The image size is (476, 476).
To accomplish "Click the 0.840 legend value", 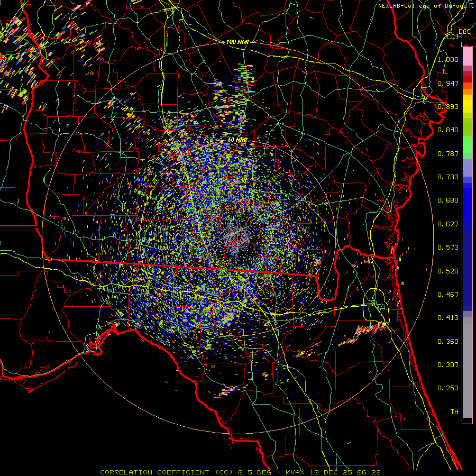I will click(448, 130).
